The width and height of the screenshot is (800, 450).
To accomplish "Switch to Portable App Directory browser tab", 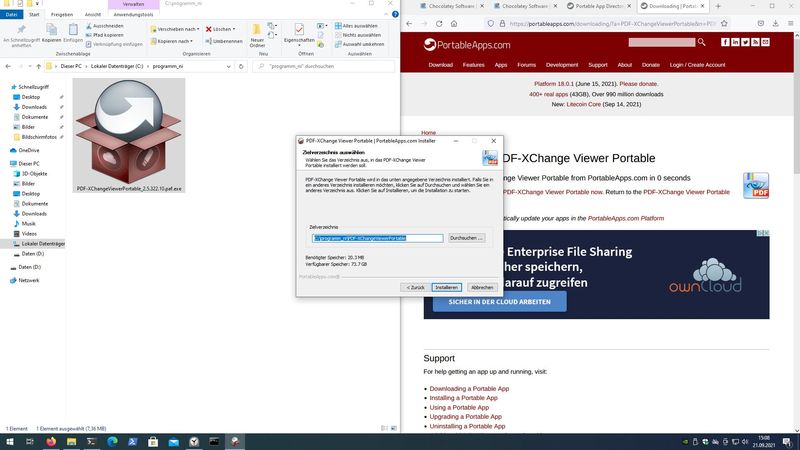I will pos(598,6).
